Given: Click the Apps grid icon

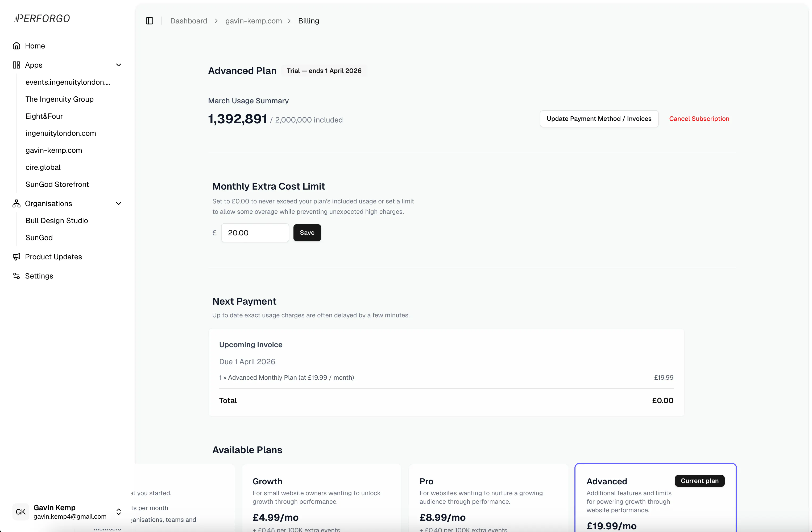Looking at the screenshot, I should point(16,65).
